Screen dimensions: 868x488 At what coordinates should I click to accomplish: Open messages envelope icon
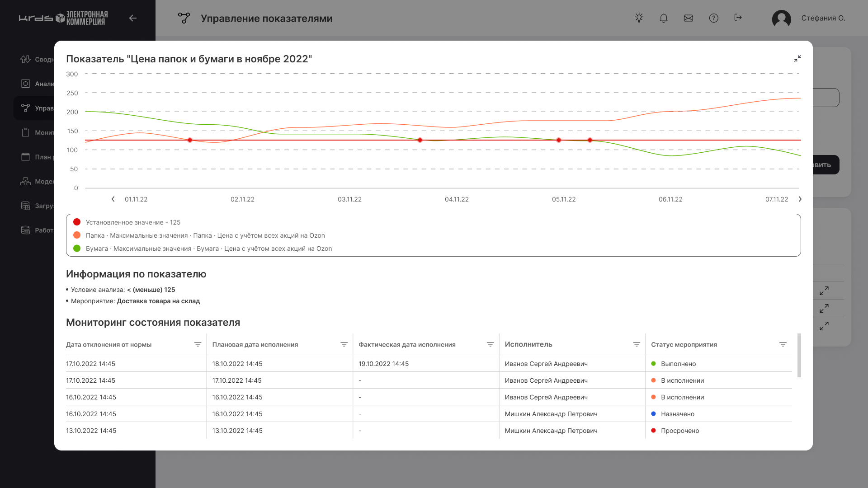pyautogui.click(x=688, y=18)
